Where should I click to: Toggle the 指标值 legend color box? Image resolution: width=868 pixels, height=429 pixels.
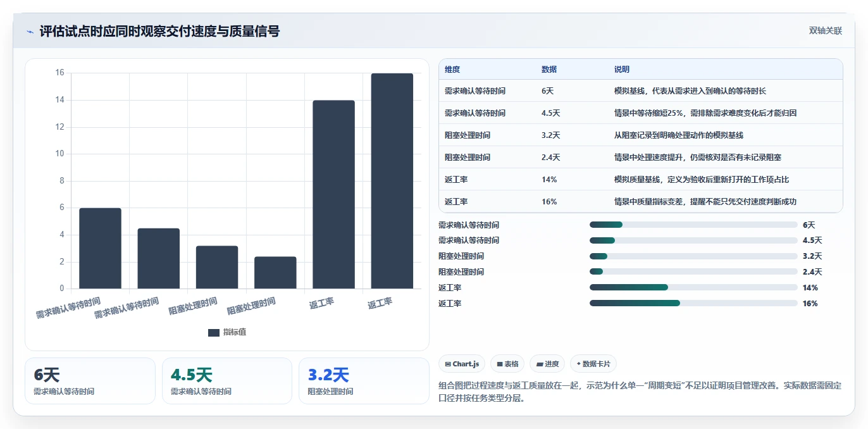(x=213, y=332)
